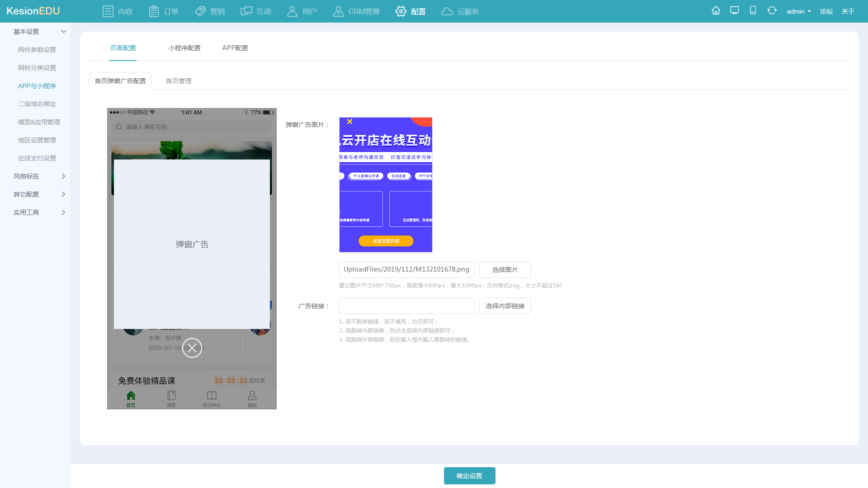The height and width of the screenshot is (488, 868).
Task: Switch to the 首页管理 tab
Action: 178,80
